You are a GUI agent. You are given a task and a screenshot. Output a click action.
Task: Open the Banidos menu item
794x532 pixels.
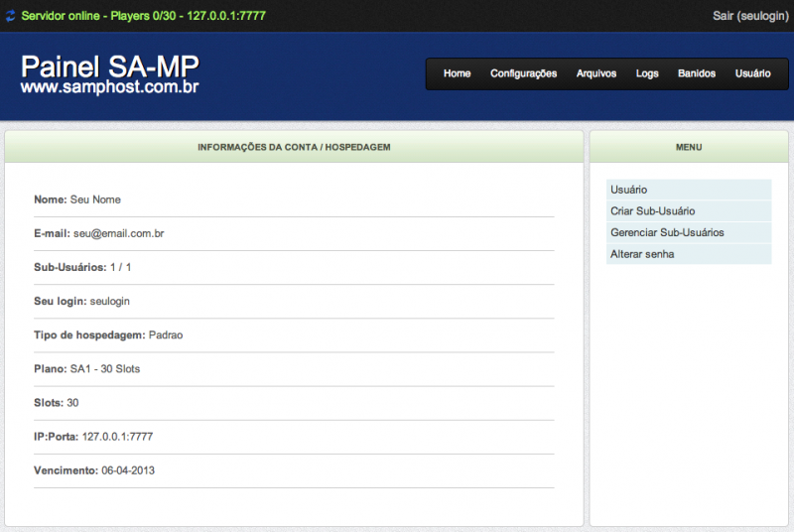click(697, 73)
